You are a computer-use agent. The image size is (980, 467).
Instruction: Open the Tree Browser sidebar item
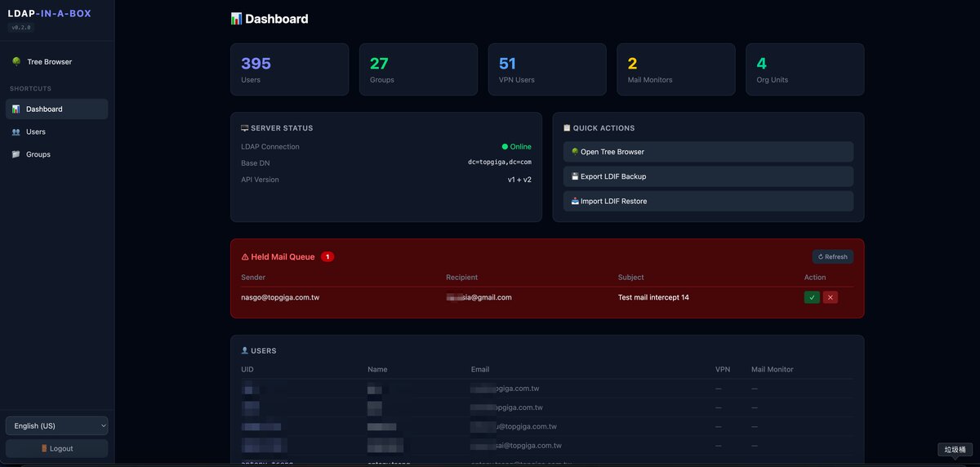(x=56, y=62)
